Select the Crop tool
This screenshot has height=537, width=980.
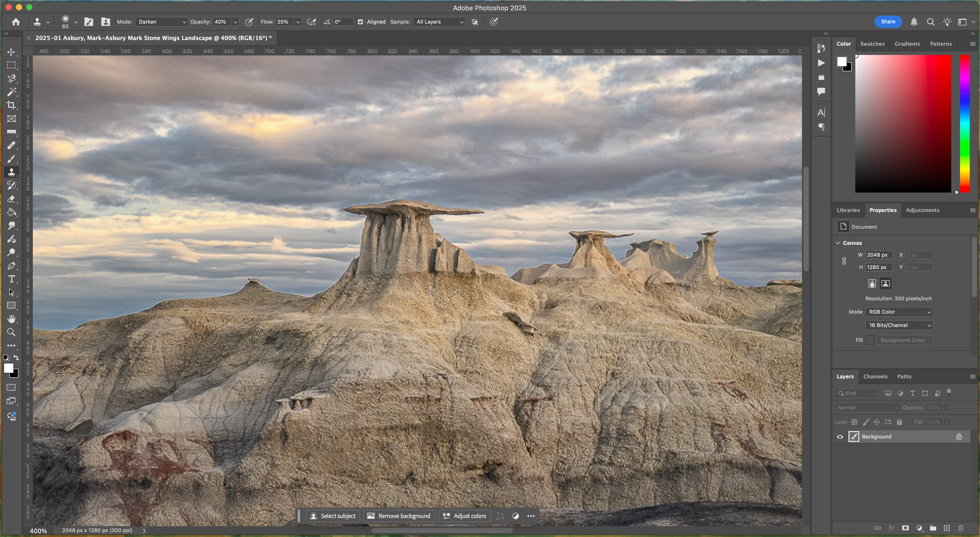pos(11,105)
